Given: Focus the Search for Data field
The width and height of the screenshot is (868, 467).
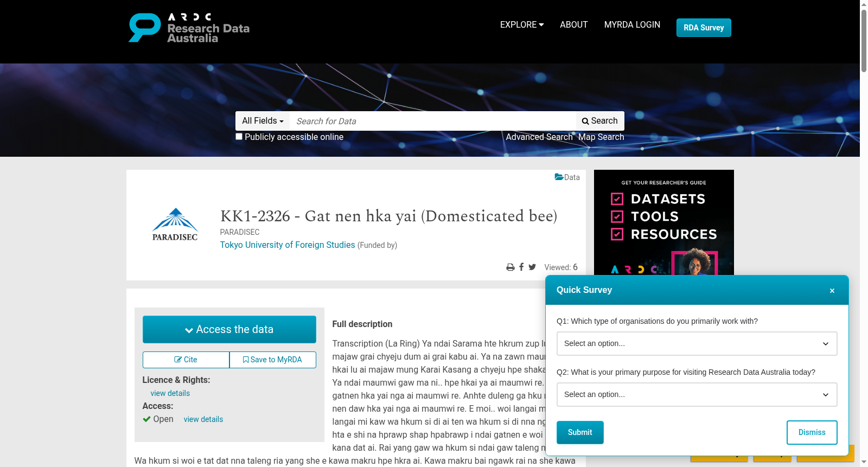Looking at the screenshot, I should (x=432, y=121).
